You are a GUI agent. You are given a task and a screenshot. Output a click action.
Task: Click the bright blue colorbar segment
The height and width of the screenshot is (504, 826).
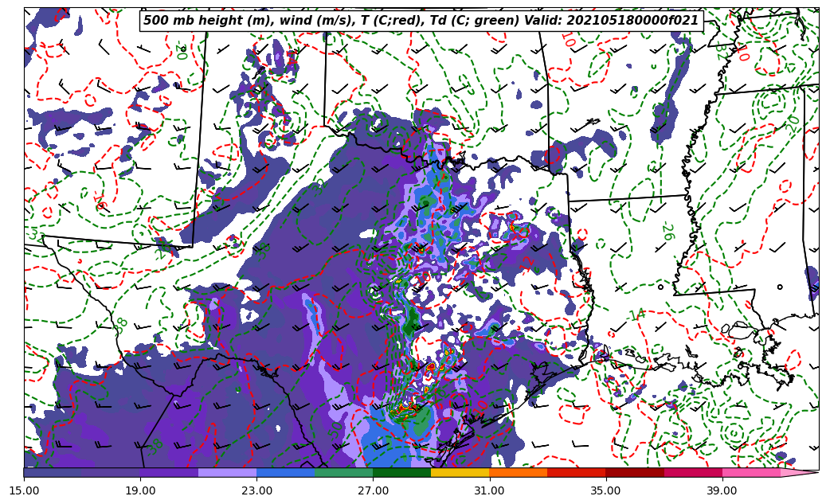tap(285, 472)
